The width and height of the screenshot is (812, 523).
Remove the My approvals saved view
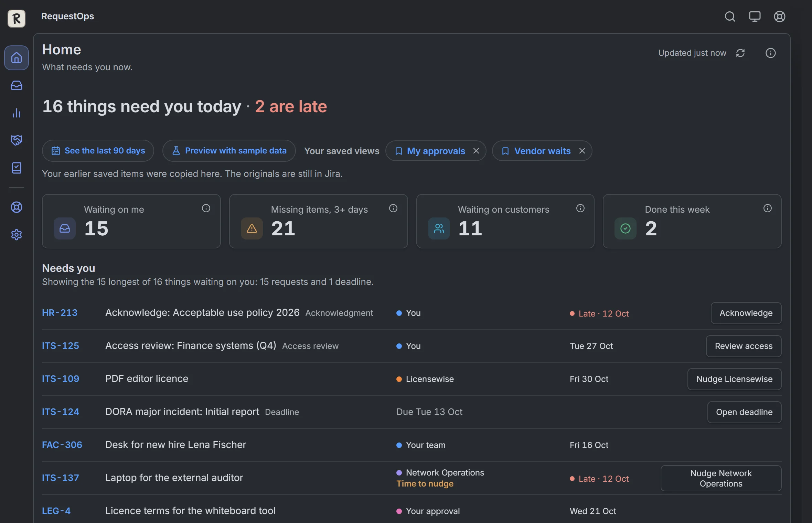coord(476,151)
